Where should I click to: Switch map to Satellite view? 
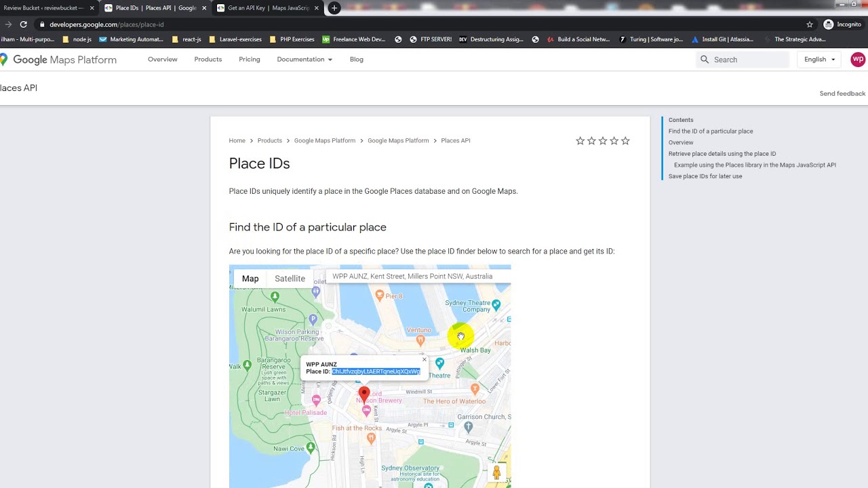[x=290, y=279]
